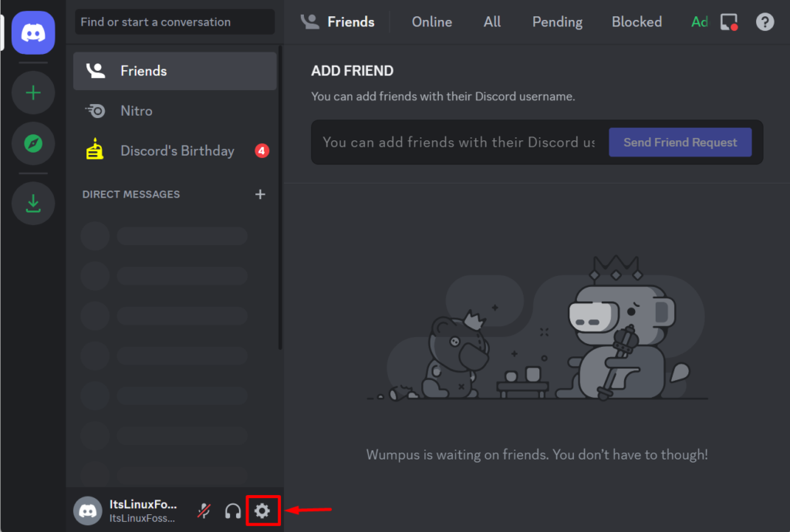Click the DIRECT MESSAGES header text
This screenshot has height=532, width=790.
[131, 194]
